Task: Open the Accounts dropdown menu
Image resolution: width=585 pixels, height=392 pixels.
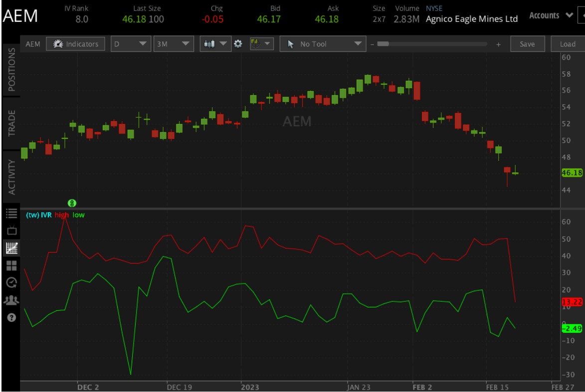Action: (550, 15)
